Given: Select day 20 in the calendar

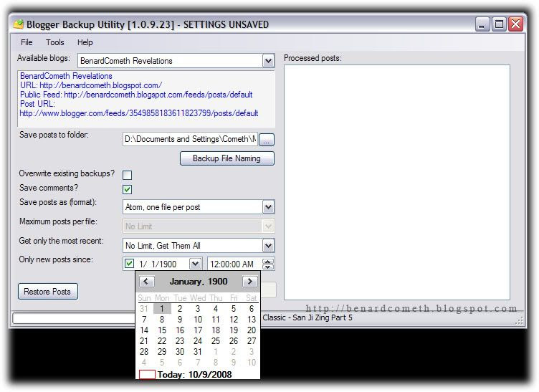Looking at the screenshot, I should coord(252,330).
